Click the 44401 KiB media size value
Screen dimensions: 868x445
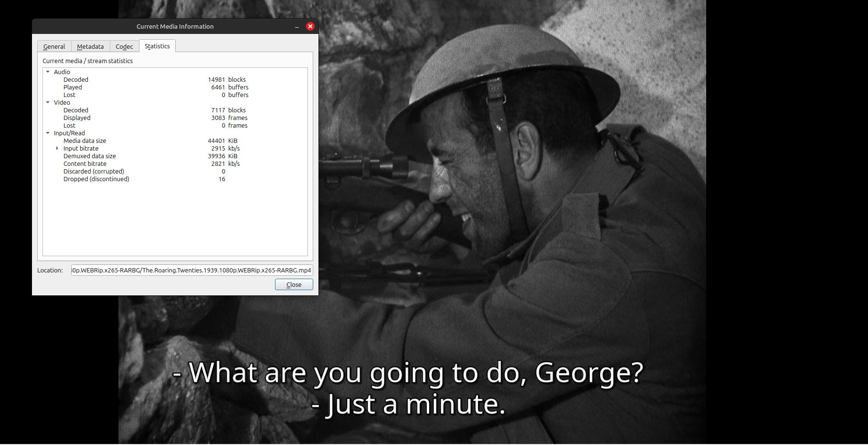point(222,141)
